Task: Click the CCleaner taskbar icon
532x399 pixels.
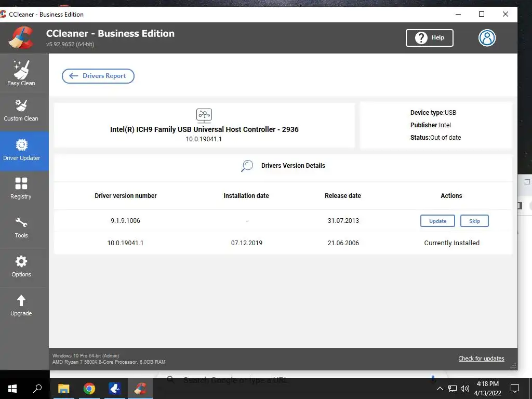Action: (x=140, y=389)
